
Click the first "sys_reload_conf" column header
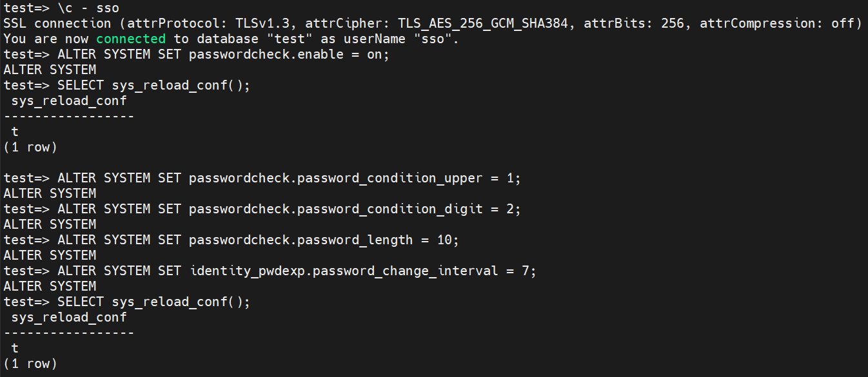pyautogui.click(x=69, y=101)
